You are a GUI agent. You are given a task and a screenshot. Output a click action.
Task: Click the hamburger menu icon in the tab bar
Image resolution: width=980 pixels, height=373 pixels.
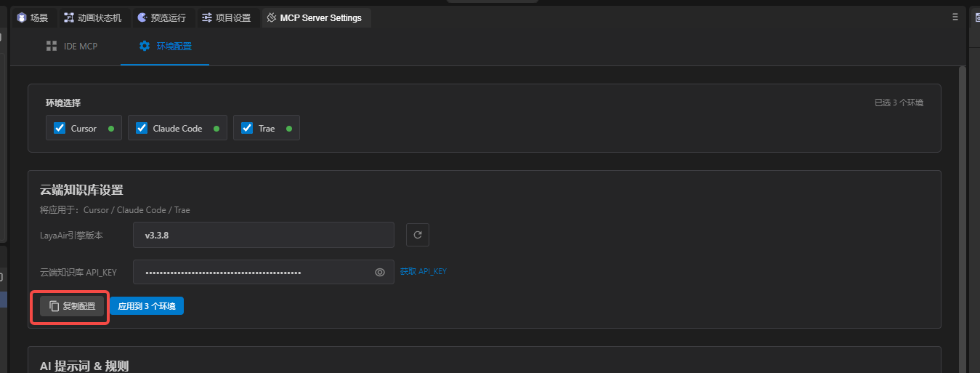(955, 17)
